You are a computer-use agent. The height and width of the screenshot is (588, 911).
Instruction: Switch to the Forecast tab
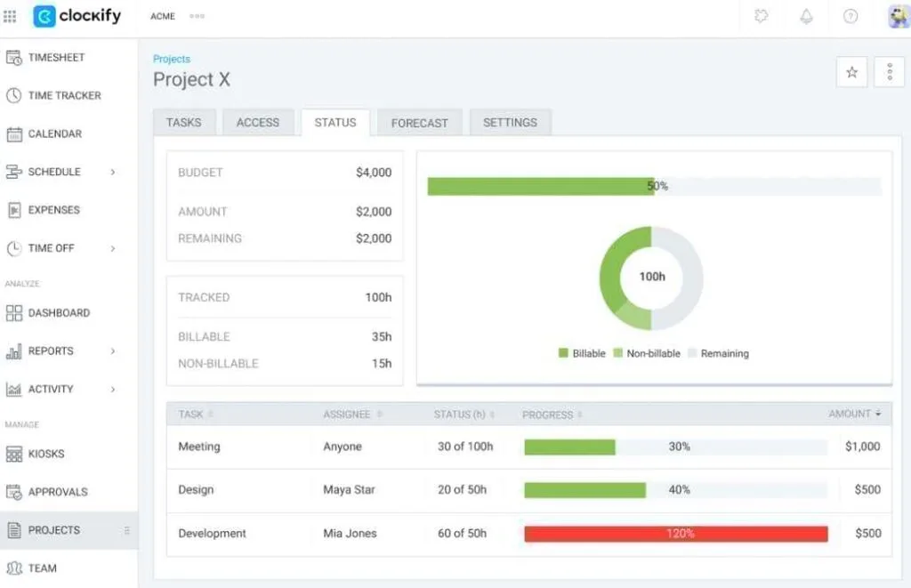[419, 123]
